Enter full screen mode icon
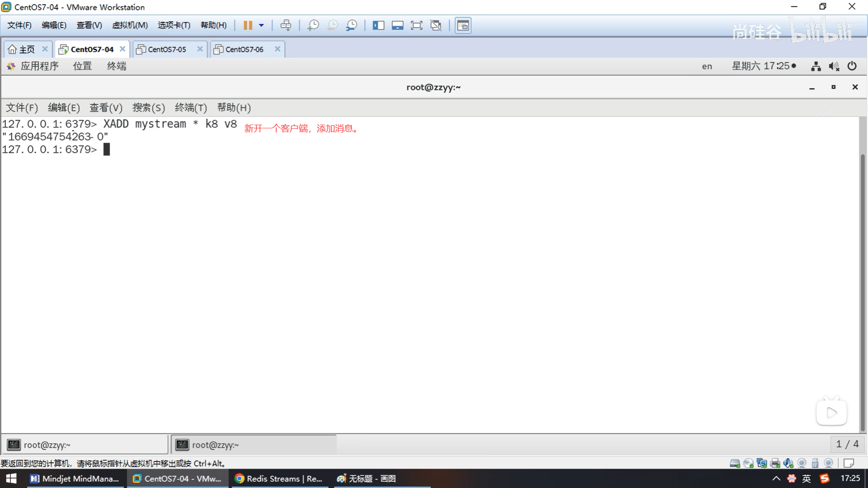 click(416, 25)
